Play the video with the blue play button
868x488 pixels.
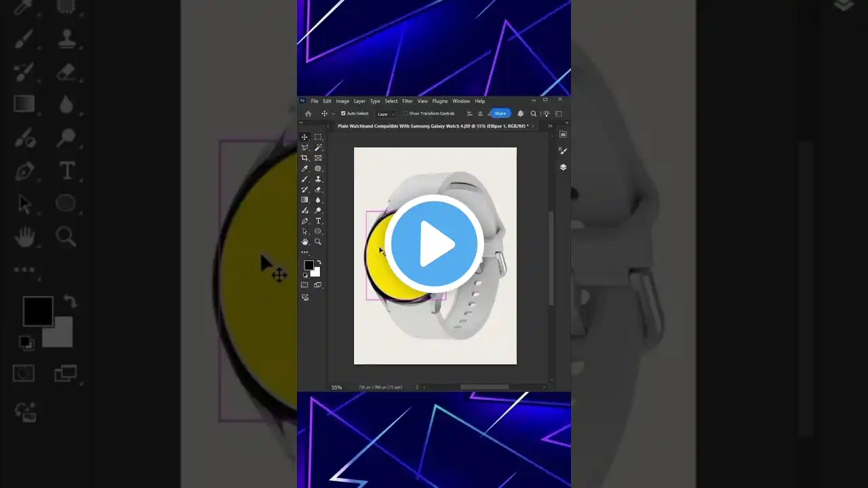434,244
